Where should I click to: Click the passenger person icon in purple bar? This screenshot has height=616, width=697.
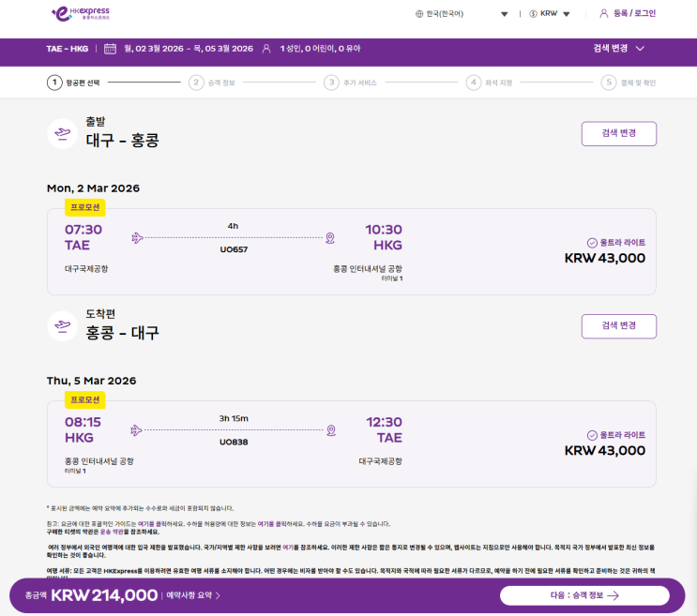[266, 49]
